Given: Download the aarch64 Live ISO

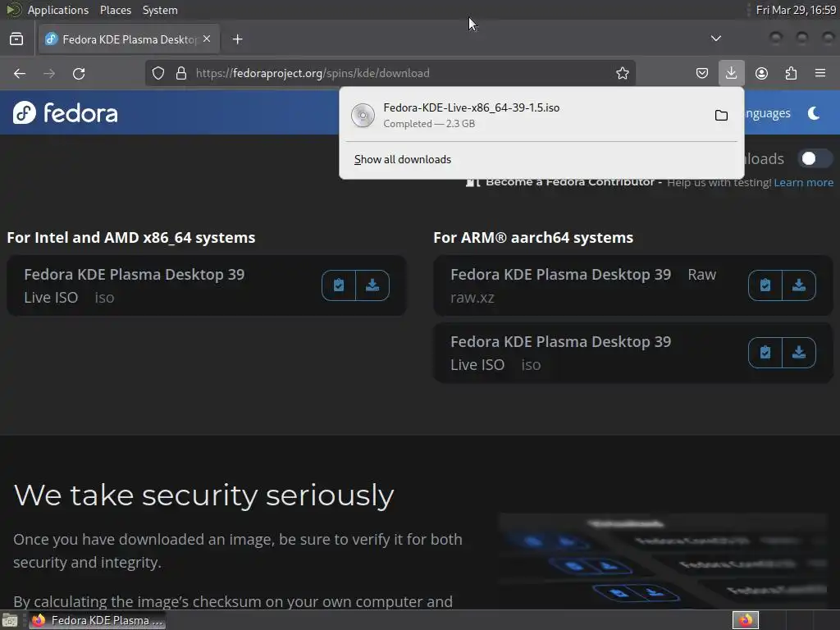Looking at the screenshot, I should tap(799, 353).
